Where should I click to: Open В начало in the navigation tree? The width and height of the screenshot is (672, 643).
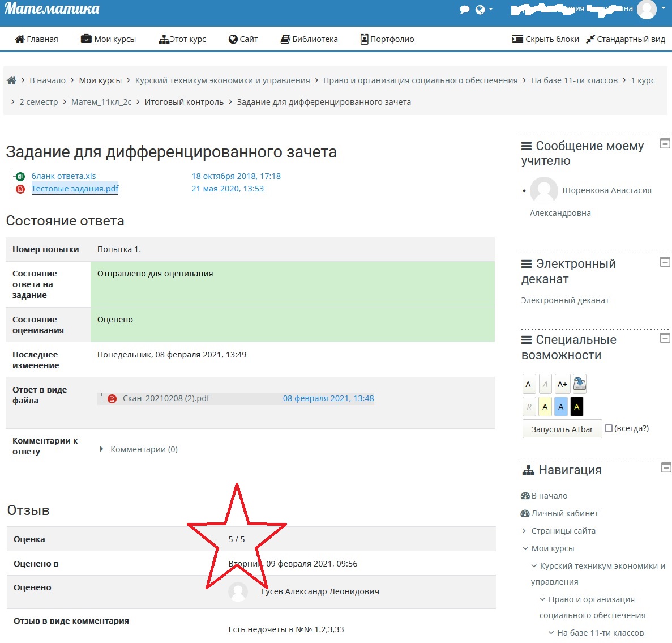point(549,496)
